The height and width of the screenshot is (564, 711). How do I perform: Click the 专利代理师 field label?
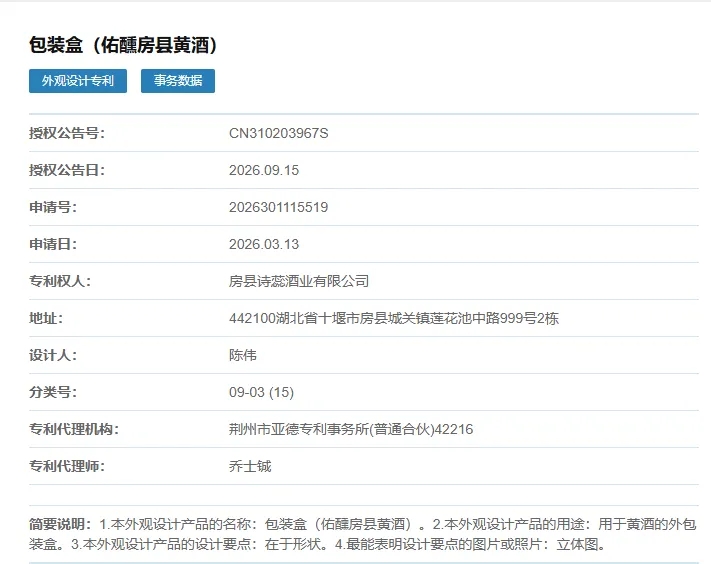(67, 466)
